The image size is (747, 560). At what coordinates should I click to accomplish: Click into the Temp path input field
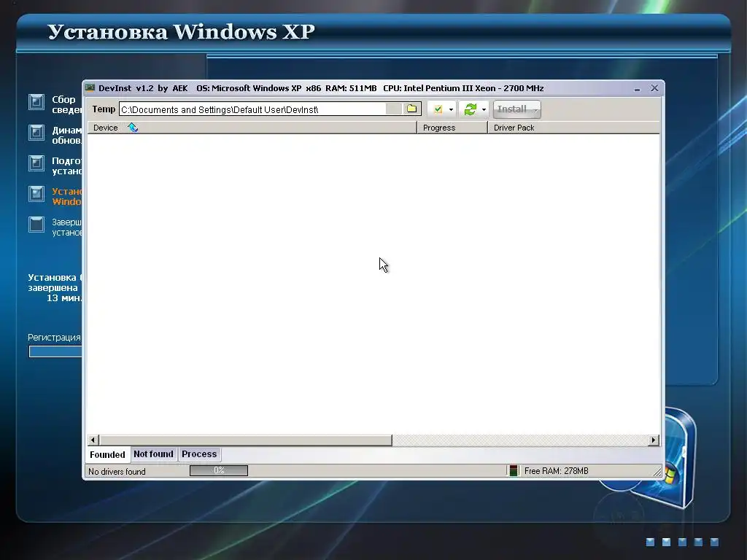coord(252,109)
